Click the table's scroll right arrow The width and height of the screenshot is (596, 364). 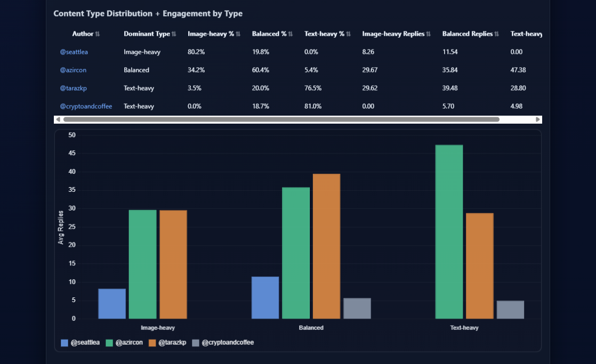(537, 119)
